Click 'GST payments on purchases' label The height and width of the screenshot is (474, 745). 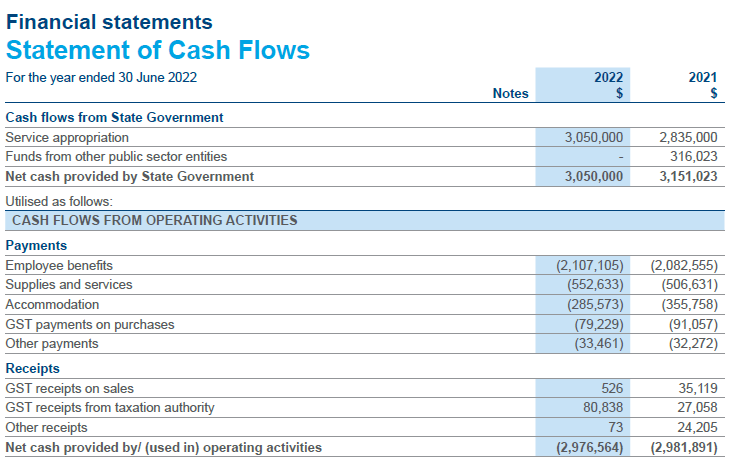[x=90, y=324]
